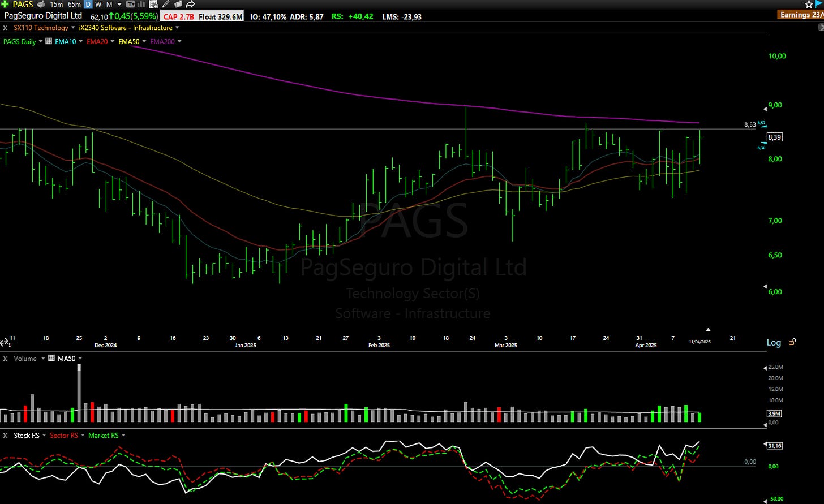Viewport: 824px width, 504px height.
Task: Click the Tr trade panel icon
Action: (130, 5)
